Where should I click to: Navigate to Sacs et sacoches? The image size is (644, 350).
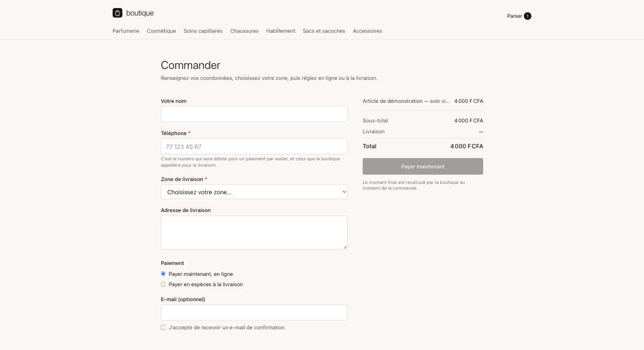click(x=324, y=31)
